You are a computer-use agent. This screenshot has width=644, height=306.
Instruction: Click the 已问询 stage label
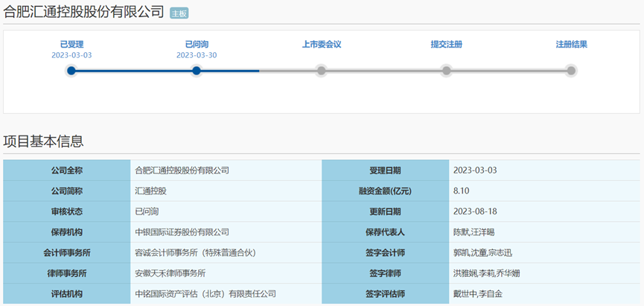197,45
